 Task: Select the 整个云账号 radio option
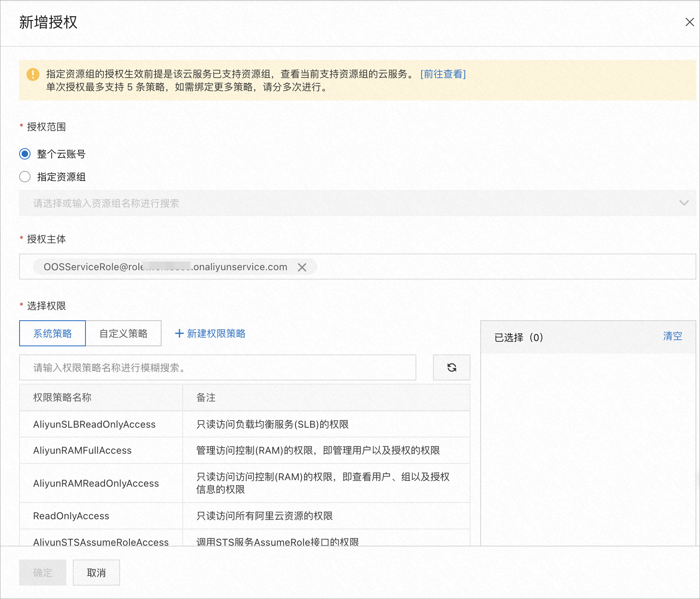point(25,154)
